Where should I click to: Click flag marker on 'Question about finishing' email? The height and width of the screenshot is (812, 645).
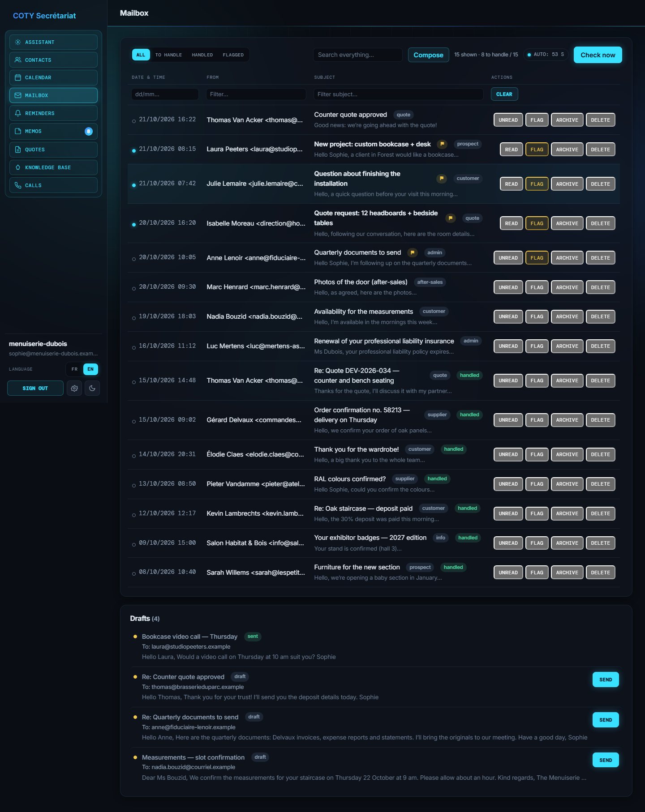pos(442,179)
